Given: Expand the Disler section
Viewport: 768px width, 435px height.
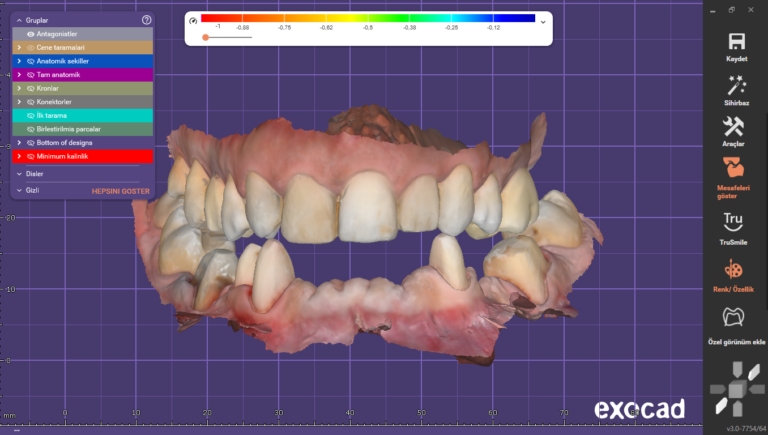Looking at the screenshot, I should (19, 173).
